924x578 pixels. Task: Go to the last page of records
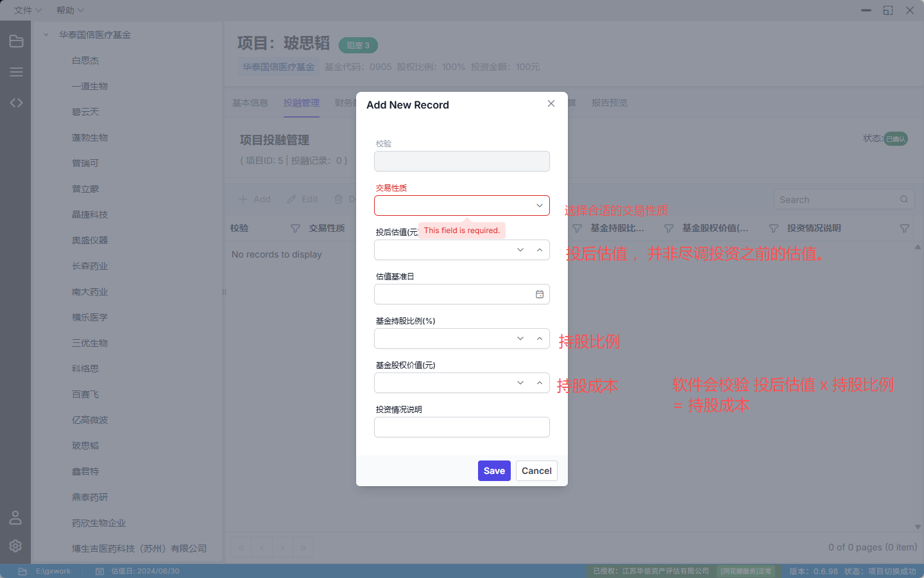tap(303, 547)
